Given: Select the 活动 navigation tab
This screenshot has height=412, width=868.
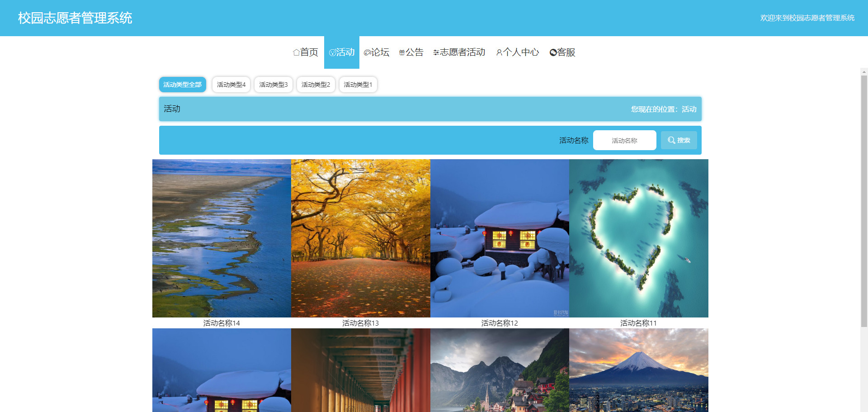Looking at the screenshot, I should [342, 52].
